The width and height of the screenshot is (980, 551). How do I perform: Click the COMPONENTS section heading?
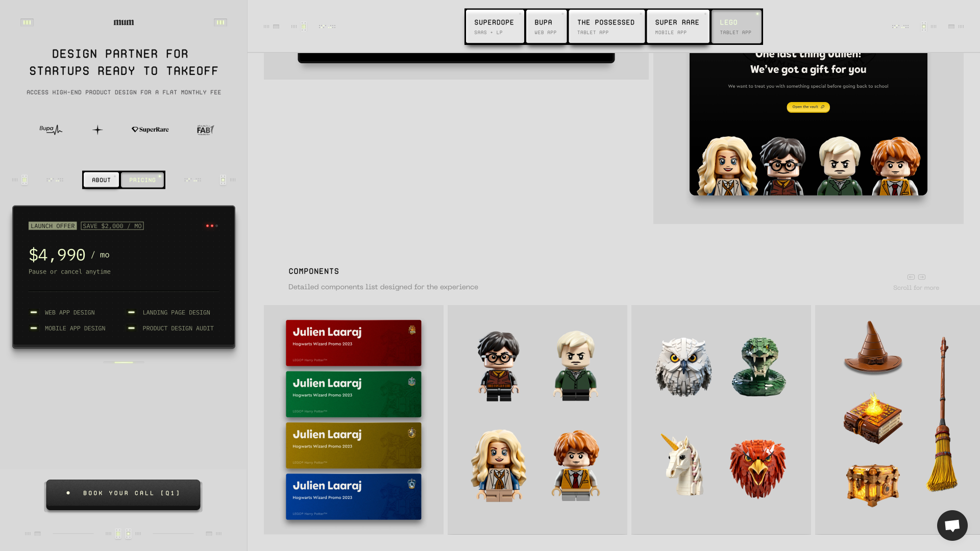(314, 271)
